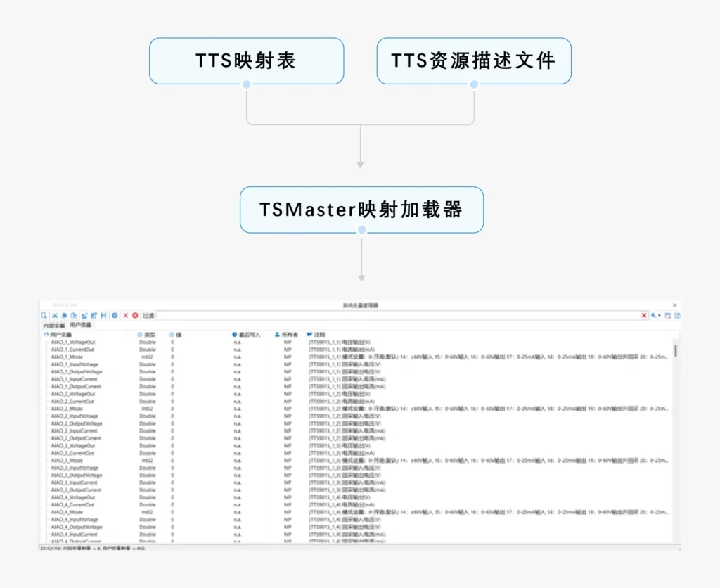Clear the filter with red X button
This screenshot has width=720, height=588.
(644, 316)
